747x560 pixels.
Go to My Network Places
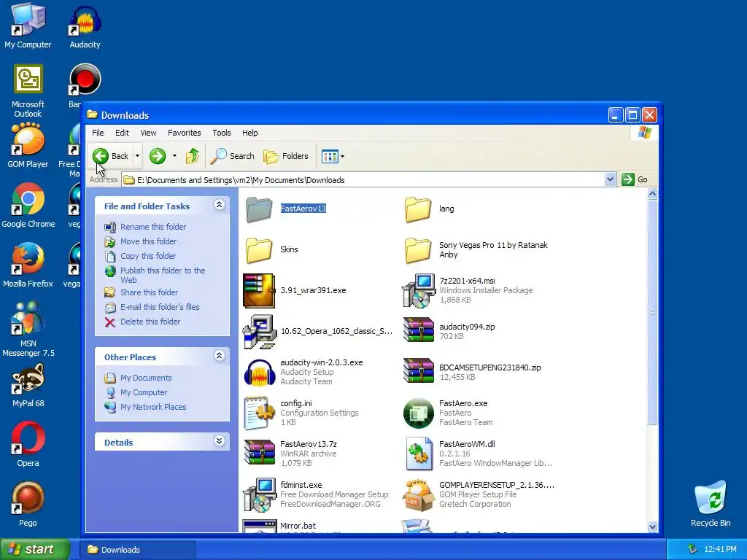click(x=153, y=407)
